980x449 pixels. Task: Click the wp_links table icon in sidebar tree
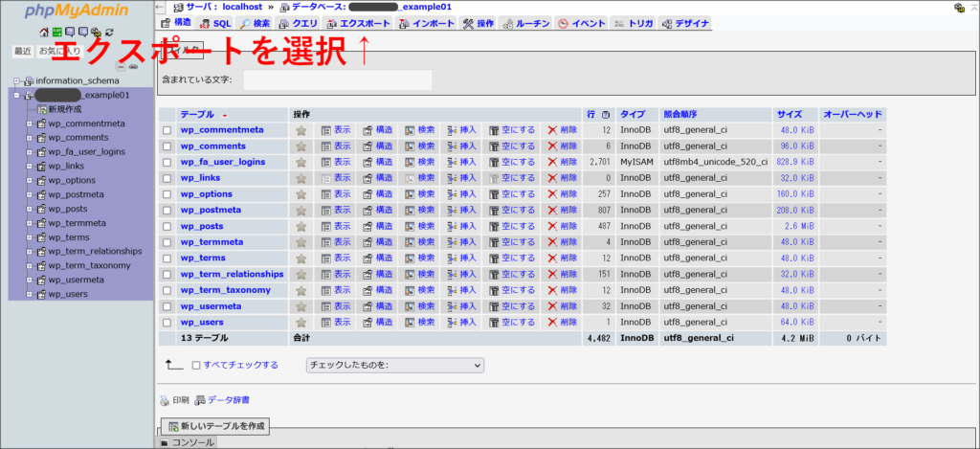(41, 167)
